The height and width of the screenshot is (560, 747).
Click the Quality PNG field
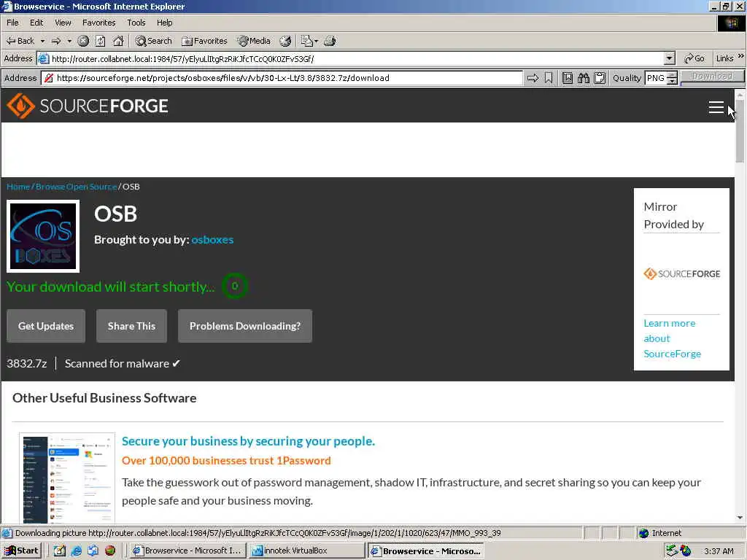[x=656, y=77]
